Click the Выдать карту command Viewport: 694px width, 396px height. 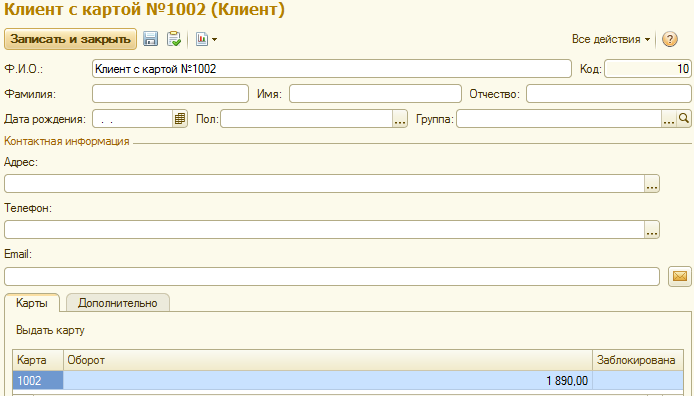(50, 330)
